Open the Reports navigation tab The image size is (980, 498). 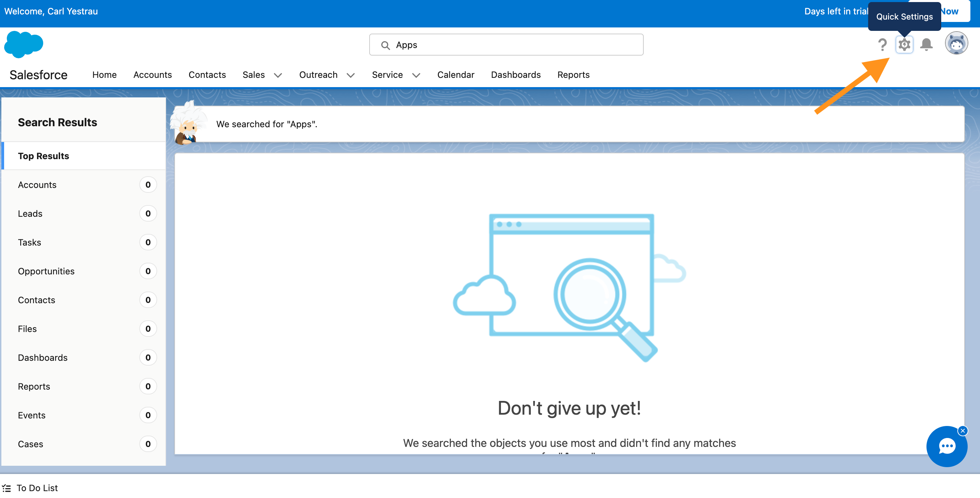573,75
